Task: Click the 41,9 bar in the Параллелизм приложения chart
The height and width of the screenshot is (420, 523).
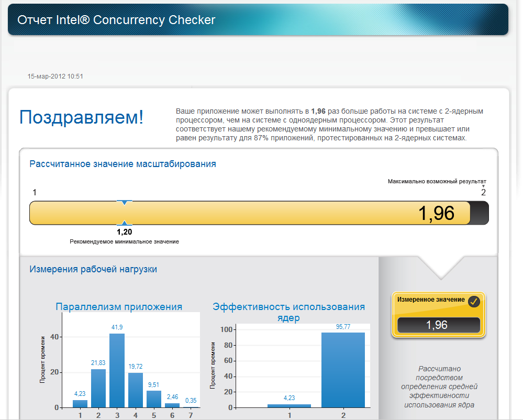Action: (x=117, y=370)
